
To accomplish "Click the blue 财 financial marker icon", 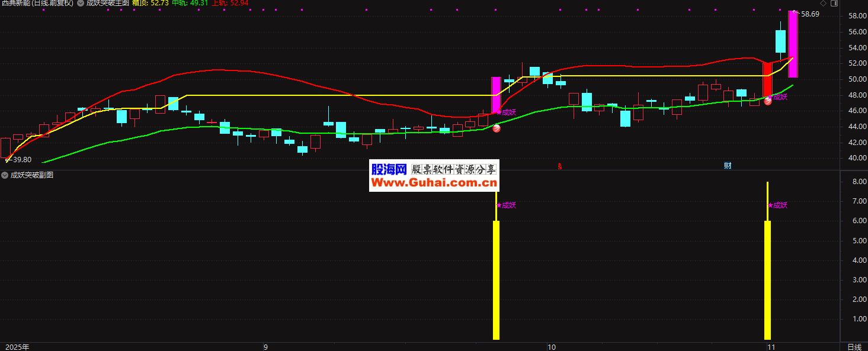I will coord(727,166).
